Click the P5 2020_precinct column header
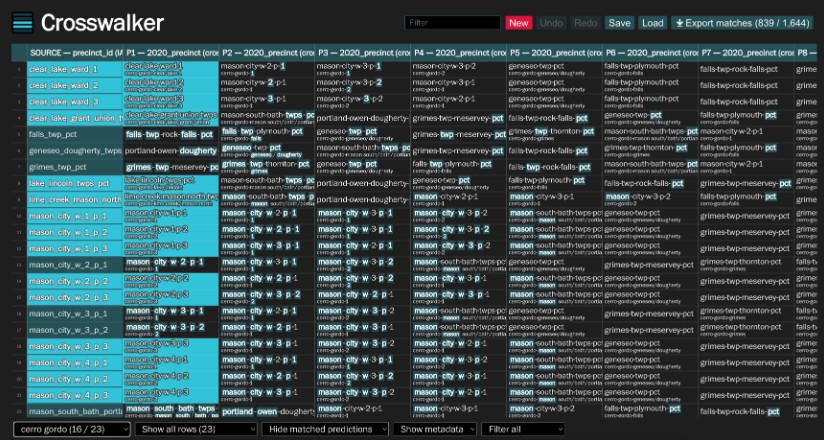This screenshot has width=824, height=440. tap(554, 52)
